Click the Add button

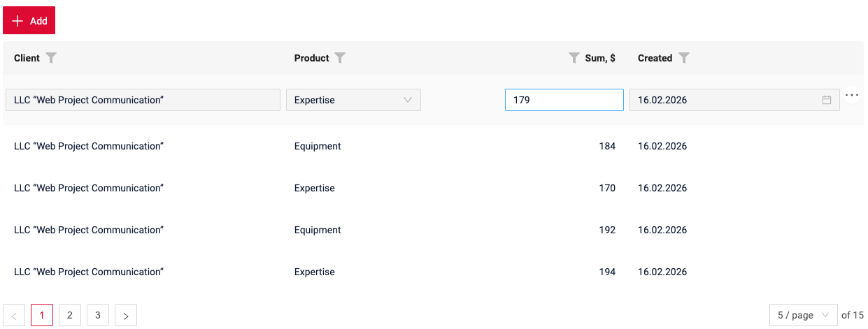29,21
